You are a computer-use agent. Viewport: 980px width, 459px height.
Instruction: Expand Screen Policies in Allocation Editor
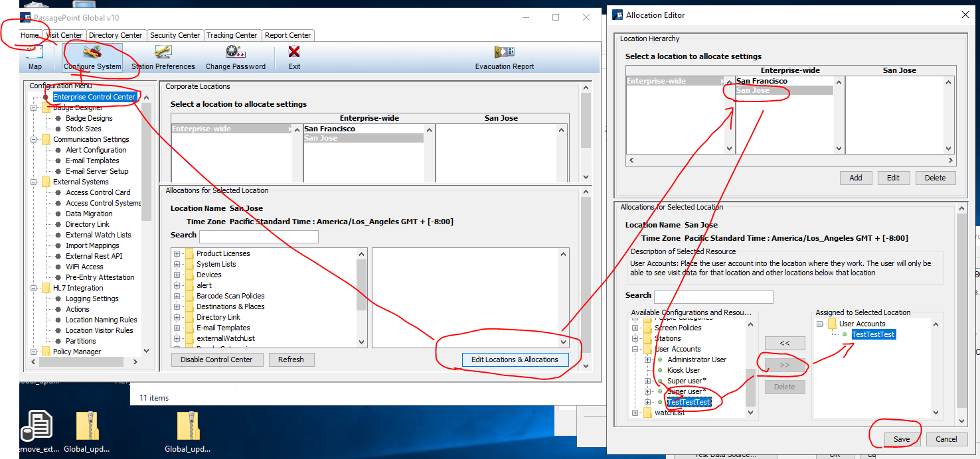point(635,328)
